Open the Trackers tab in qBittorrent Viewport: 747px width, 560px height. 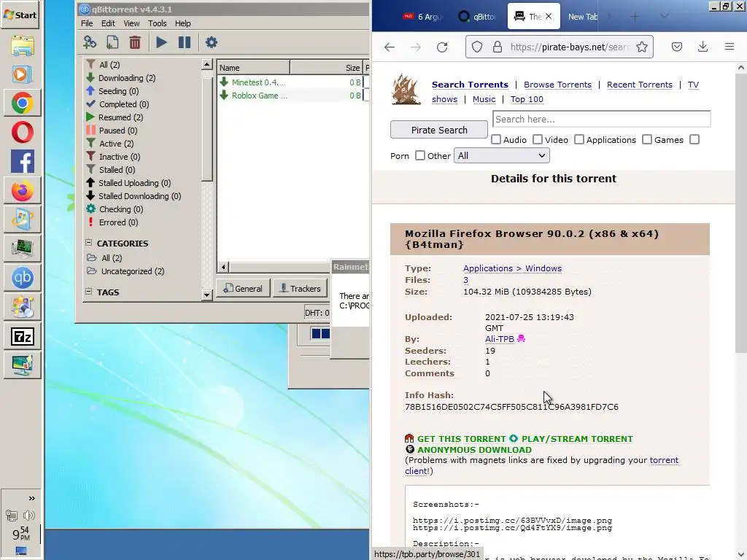pyautogui.click(x=300, y=289)
